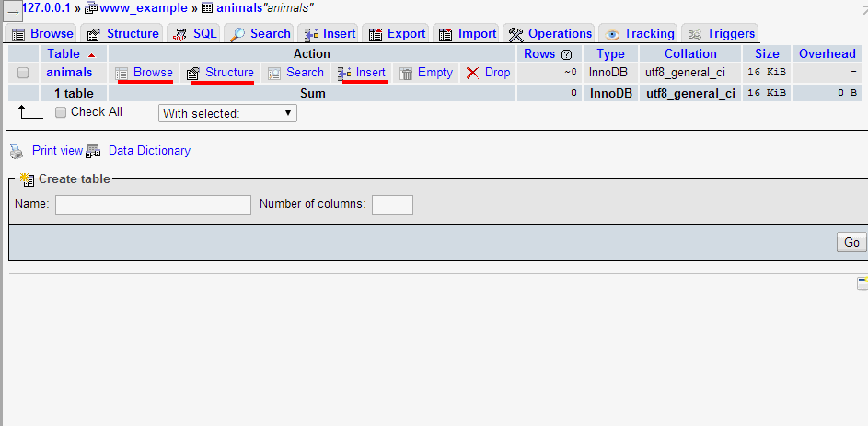Screen dimensions: 868x426
Task: Focus the Create table Name field
Action: 154,204
